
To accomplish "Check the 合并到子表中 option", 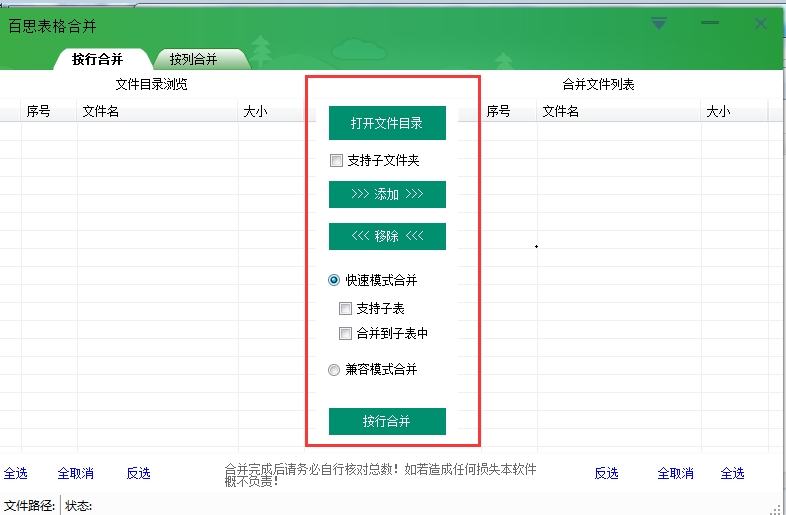I will point(345,333).
